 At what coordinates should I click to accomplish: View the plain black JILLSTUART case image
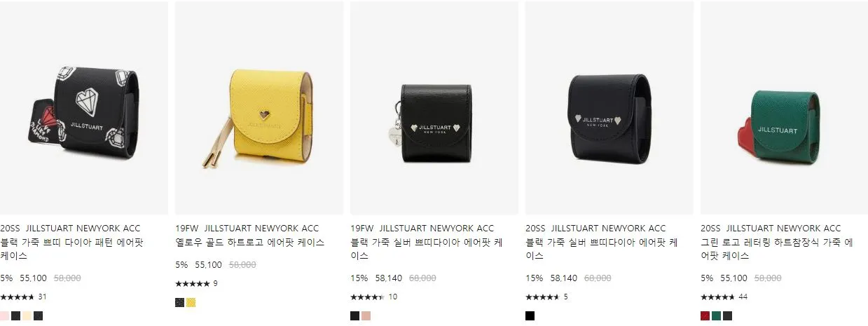pyautogui.click(x=609, y=108)
